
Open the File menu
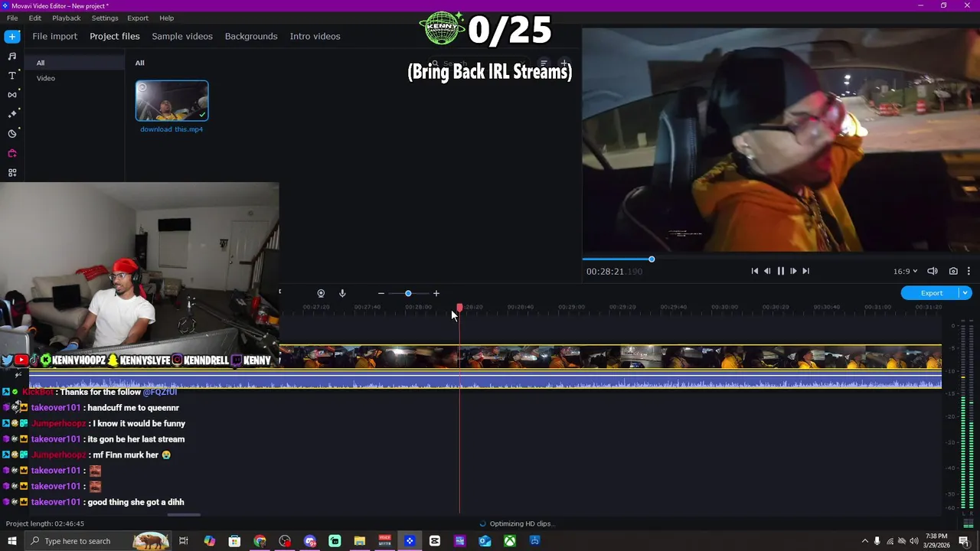point(12,18)
